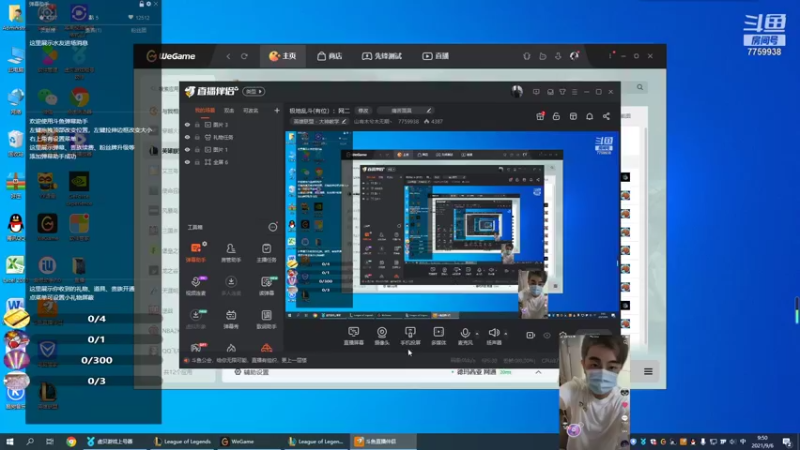Open the download-style tool left of 弹幕秀

(196, 319)
